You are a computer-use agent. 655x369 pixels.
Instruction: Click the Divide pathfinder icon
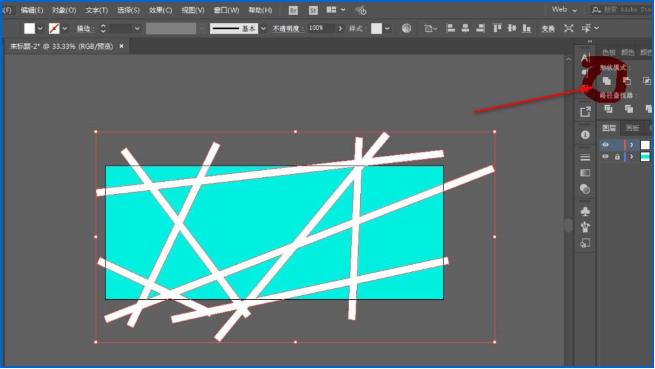pyautogui.click(x=608, y=109)
